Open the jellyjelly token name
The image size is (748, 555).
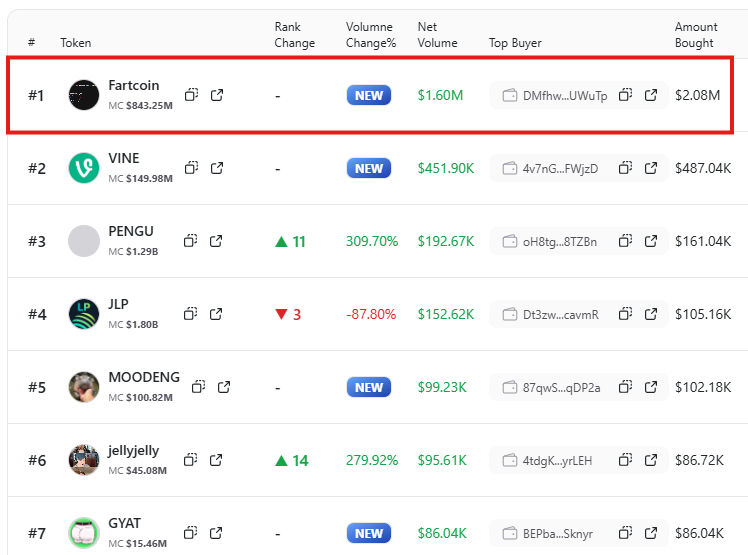[134, 450]
